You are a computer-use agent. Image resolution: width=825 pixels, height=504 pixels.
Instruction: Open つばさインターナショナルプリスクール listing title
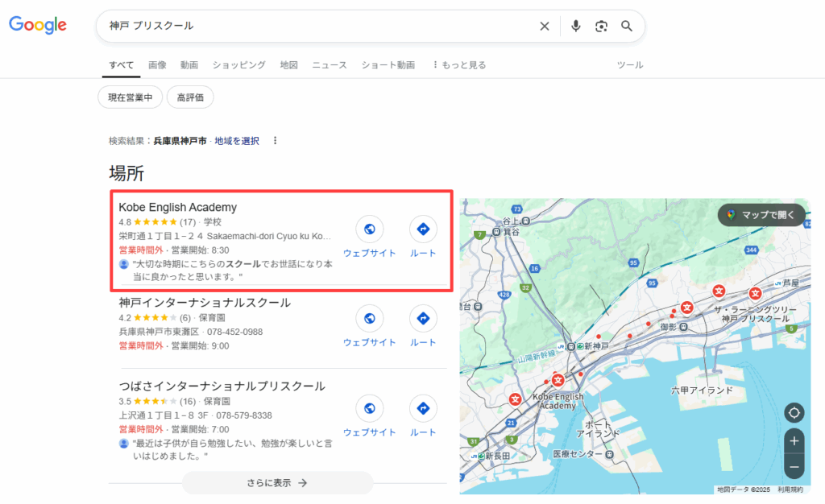[x=222, y=386]
